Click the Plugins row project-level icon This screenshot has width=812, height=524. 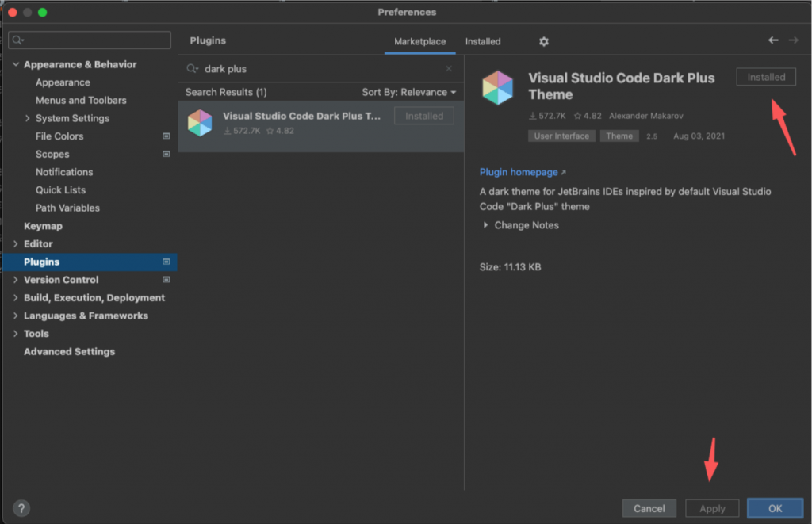coord(167,262)
